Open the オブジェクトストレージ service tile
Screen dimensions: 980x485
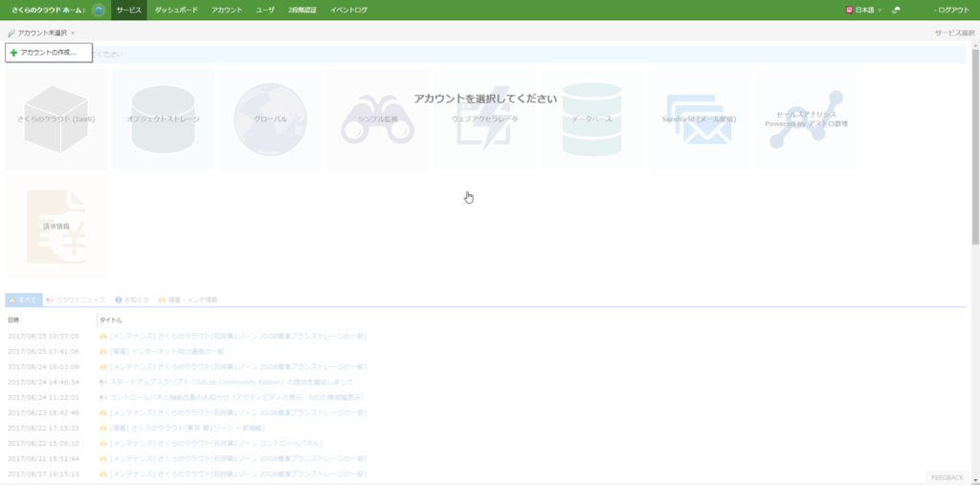163,120
